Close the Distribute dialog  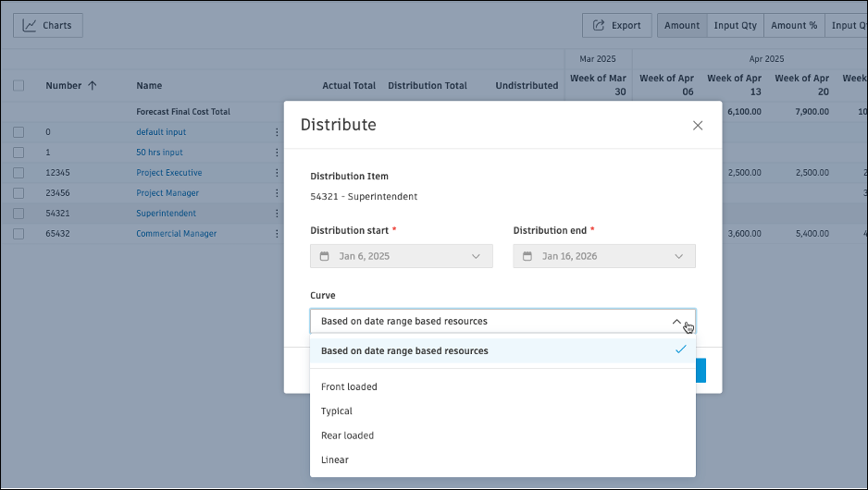[698, 126]
